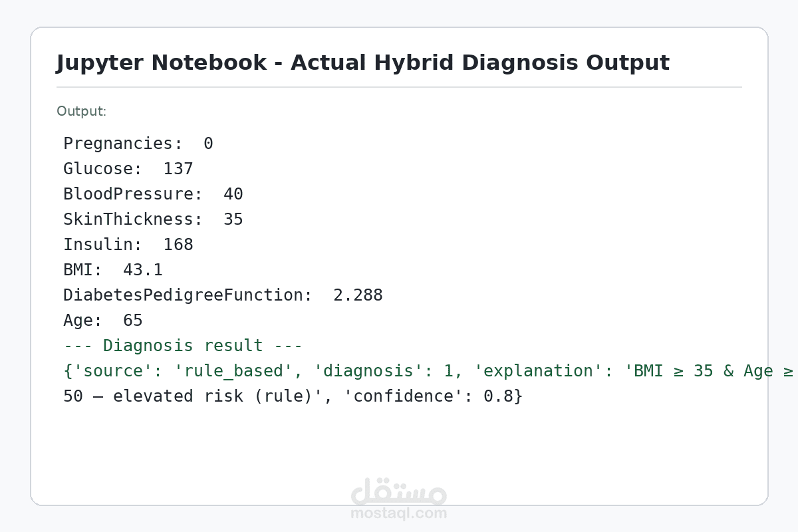The width and height of the screenshot is (798, 532).
Task: Select the DiabetesPedigreeFunction: 2.288 line
Action: pyautogui.click(x=223, y=295)
